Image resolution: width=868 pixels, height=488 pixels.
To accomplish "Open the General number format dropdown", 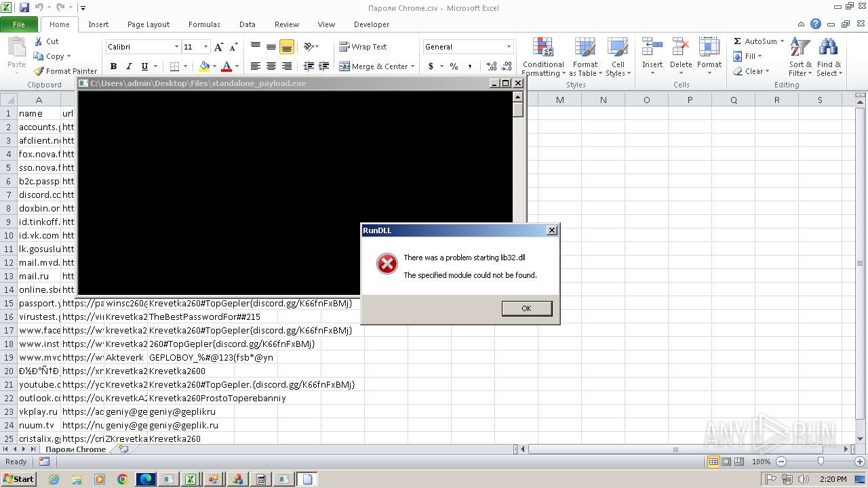I will (509, 47).
